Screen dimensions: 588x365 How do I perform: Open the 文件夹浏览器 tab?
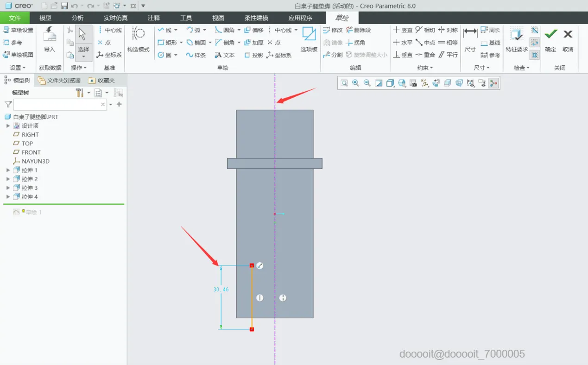[59, 81]
